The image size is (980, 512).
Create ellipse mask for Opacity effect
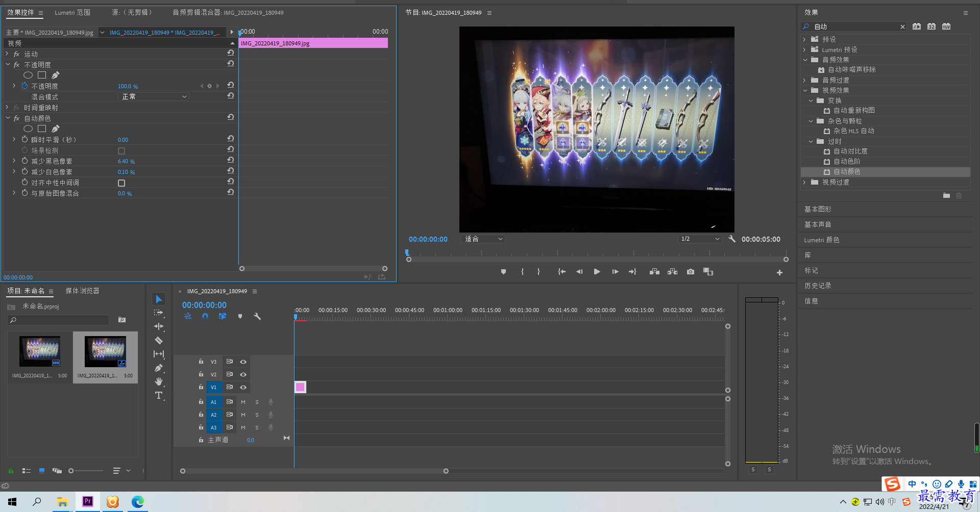pyautogui.click(x=28, y=75)
